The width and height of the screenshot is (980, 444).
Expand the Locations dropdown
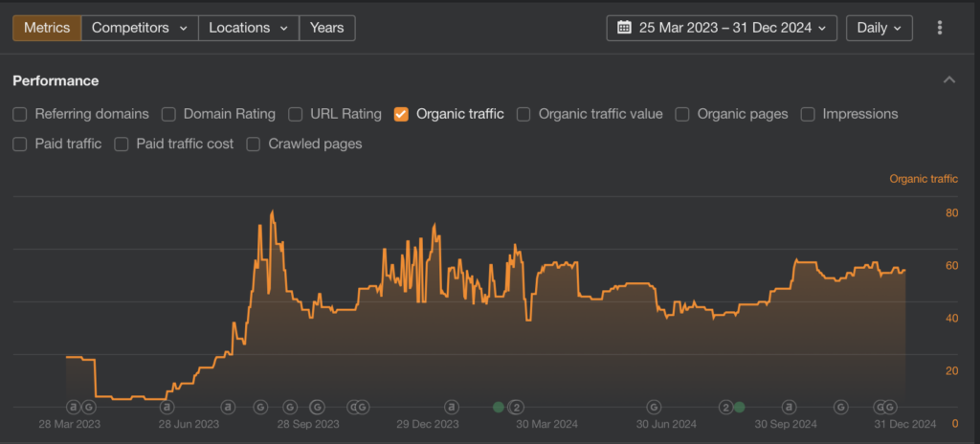(248, 28)
